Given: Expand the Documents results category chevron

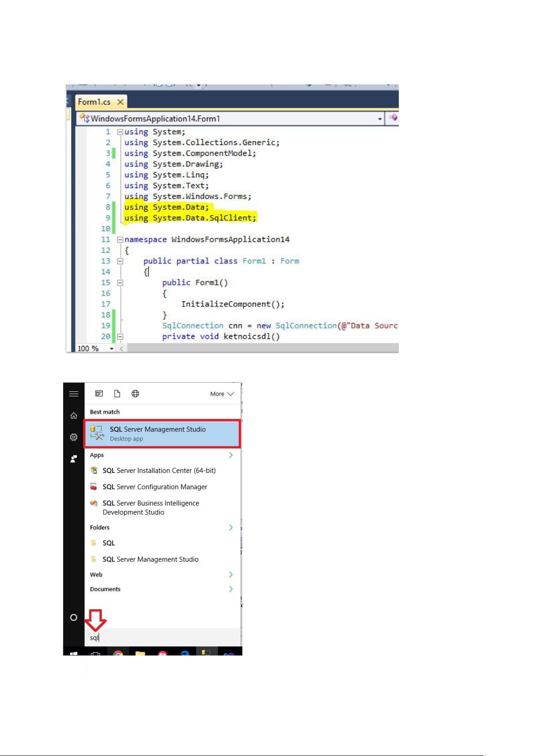Looking at the screenshot, I should [231, 589].
